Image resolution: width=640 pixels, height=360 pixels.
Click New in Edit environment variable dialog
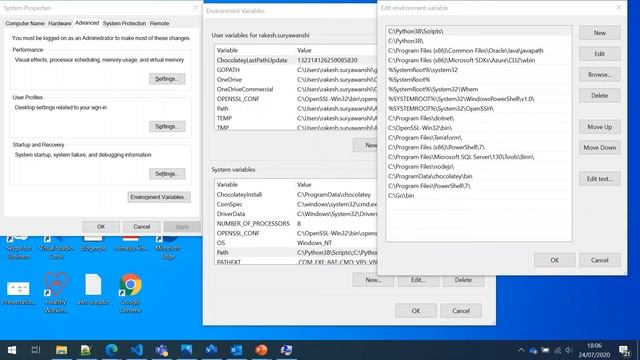(600, 33)
